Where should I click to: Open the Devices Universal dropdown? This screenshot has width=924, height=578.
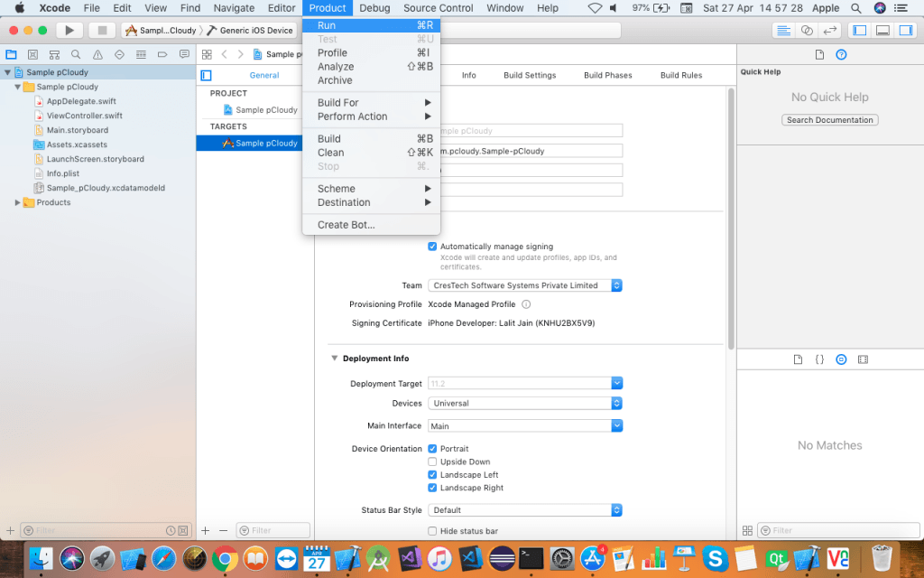point(525,404)
